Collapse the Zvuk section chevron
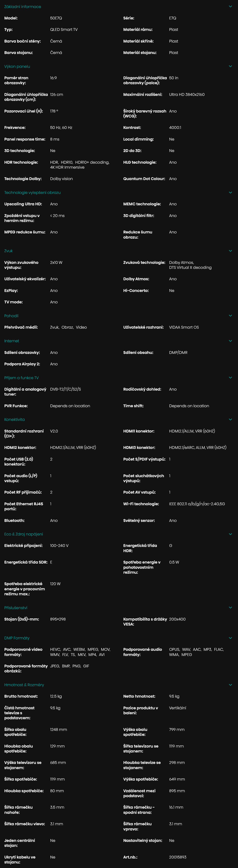 click(230, 251)
